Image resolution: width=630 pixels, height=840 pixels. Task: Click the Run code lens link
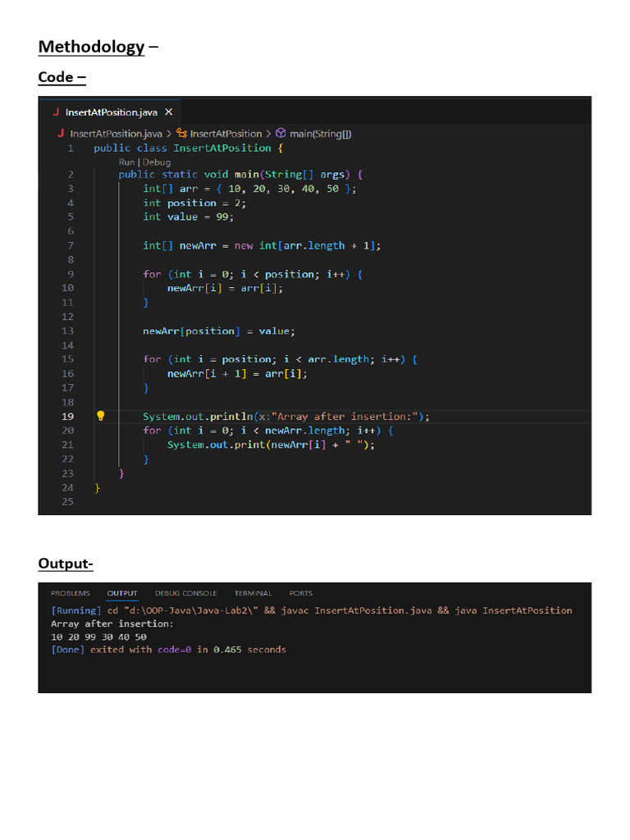[126, 162]
